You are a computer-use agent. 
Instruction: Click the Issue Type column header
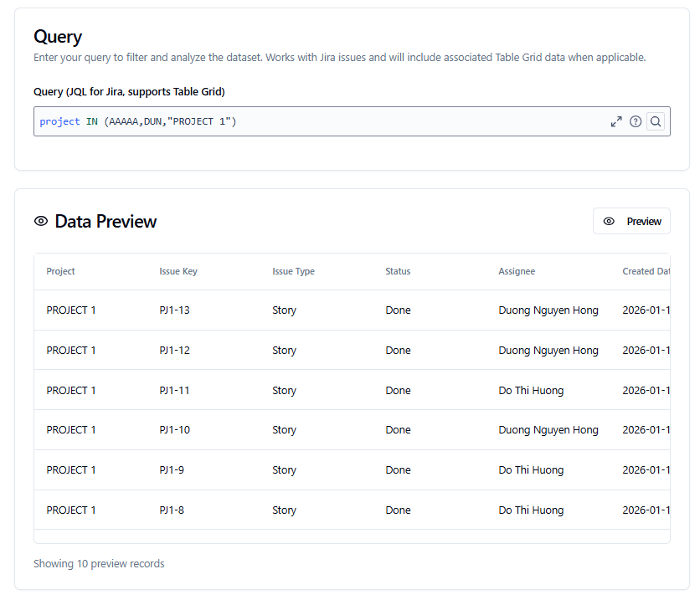tap(293, 271)
